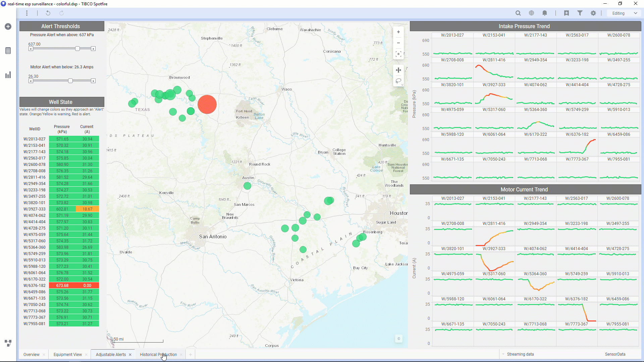Click left arrow of pressure slider
Image resolution: width=644 pixels, height=362 pixels.
[x=31, y=49]
